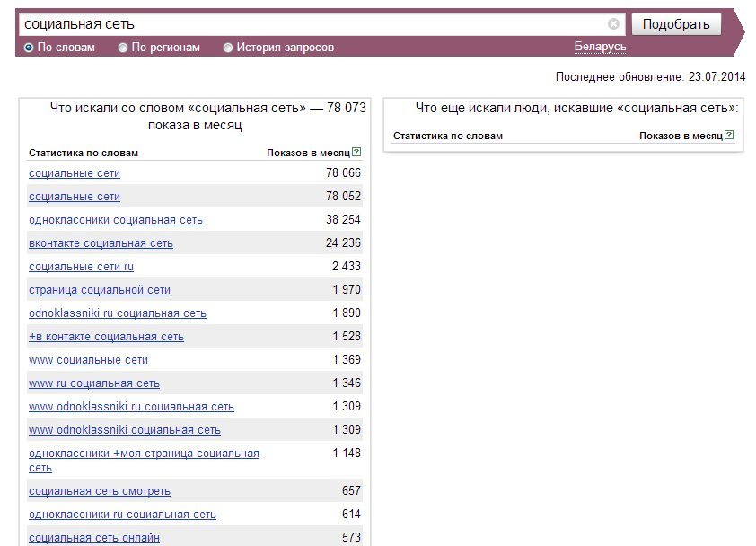Click right panel header 'Статистика по словам'
The width and height of the screenshot is (756, 546).
point(448,136)
